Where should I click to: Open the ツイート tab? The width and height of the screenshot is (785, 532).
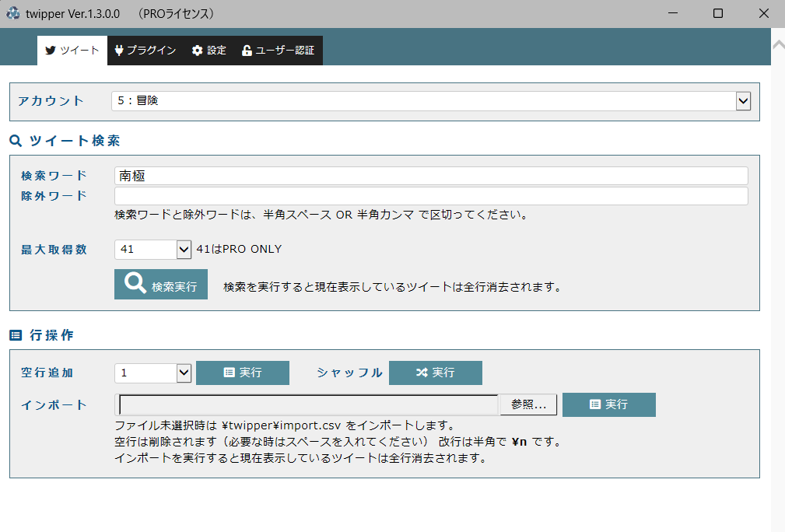[x=72, y=51]
